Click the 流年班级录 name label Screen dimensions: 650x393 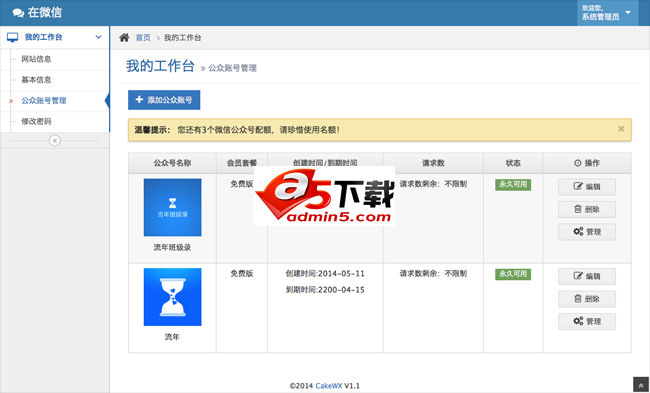172,247
